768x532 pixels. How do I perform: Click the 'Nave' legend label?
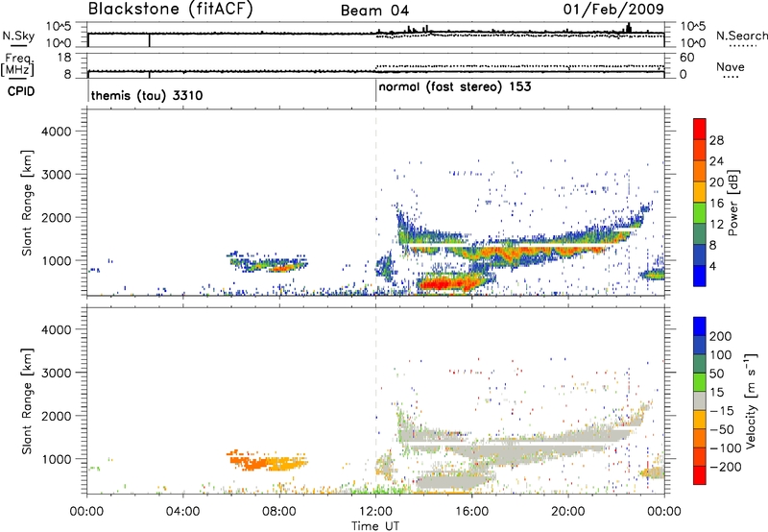(731, 67)
